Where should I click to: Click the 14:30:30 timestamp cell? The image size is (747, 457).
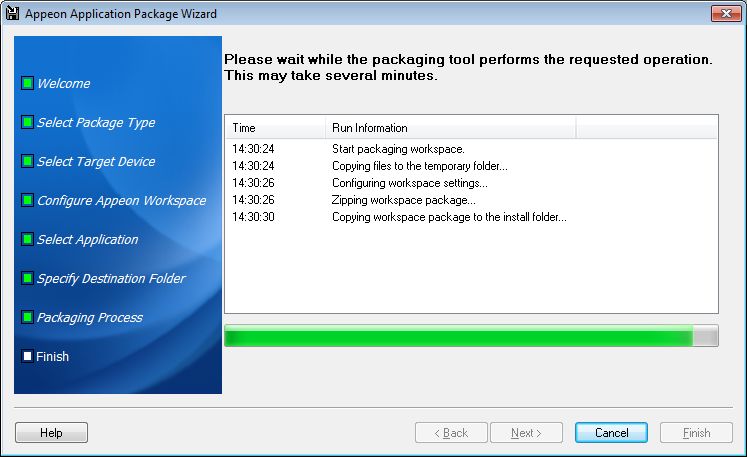pos(253,217)
